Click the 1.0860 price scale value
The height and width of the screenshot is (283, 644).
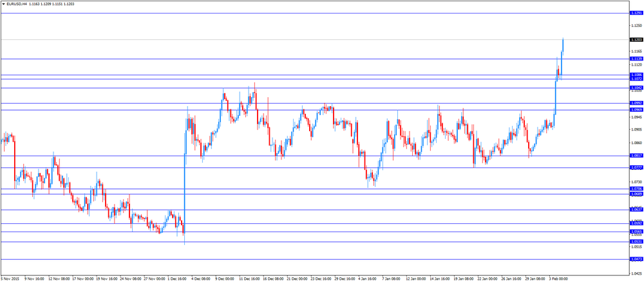coord(637,143)
